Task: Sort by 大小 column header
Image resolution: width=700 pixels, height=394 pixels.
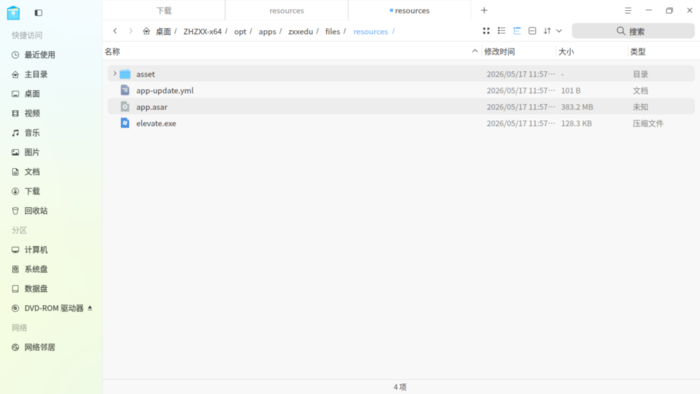Action: [x=566, y=52]
